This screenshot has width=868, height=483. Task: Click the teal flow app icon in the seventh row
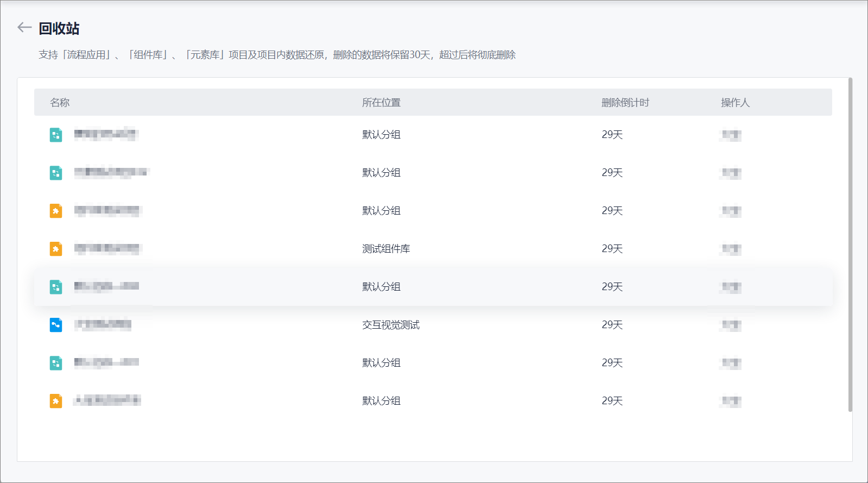56,363
